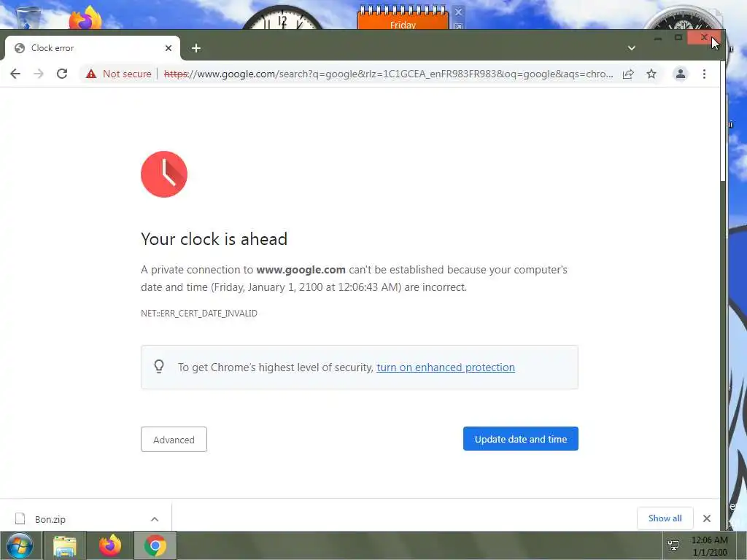Maximize the Chrome window
747x560 pixels.
pyautogui.click(x=678, y=38)
